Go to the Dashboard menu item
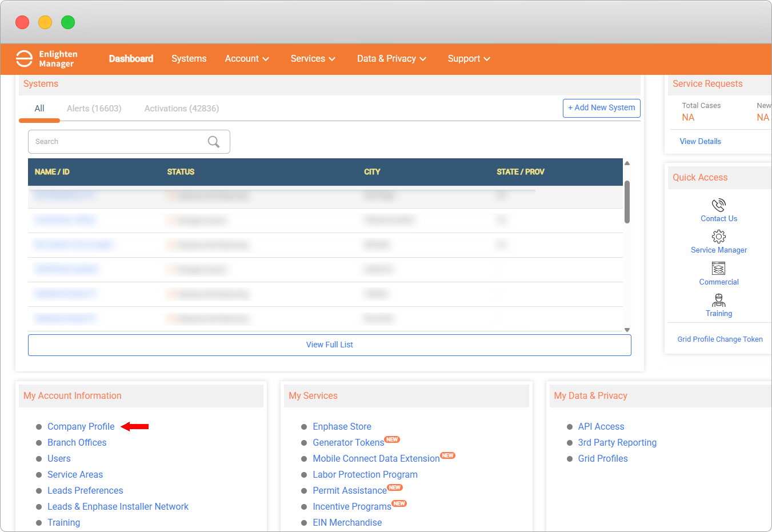This screenshot has height=532, width=772. [131, 59]
